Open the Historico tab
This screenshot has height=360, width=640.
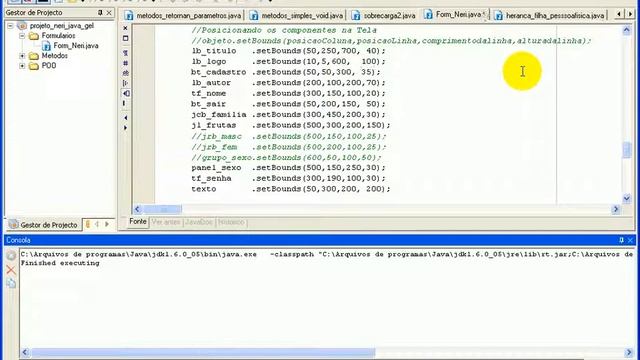point(231,222)
